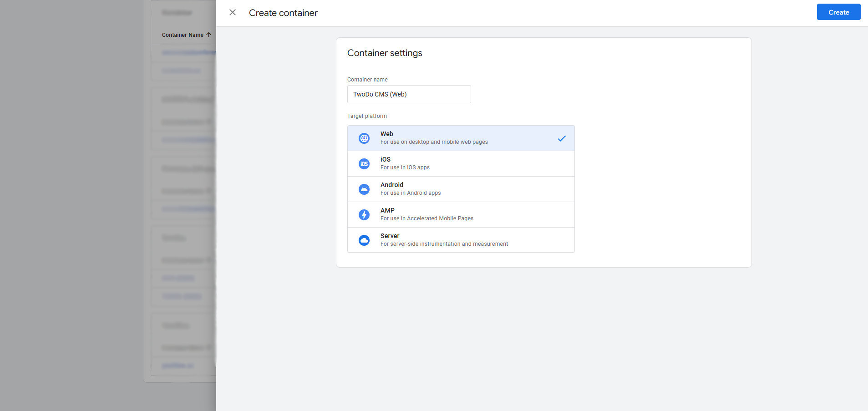Open the second container link in the left list
Viewport: 868px width, 411px height.
click(x=181, y=71)
